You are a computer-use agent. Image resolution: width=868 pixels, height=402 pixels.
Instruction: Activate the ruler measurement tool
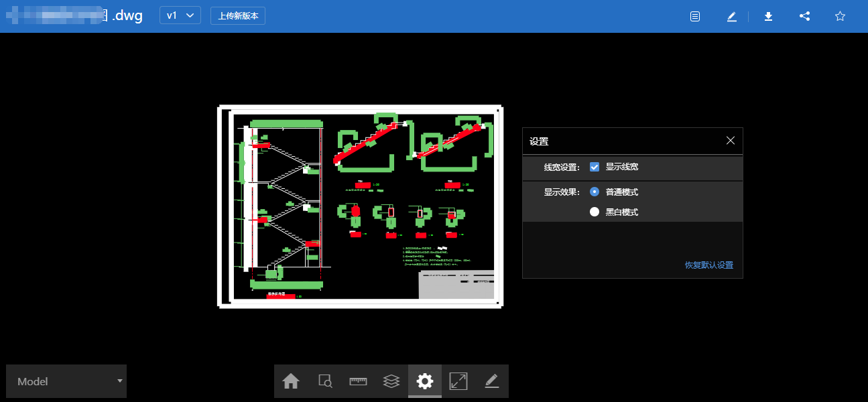358,381
